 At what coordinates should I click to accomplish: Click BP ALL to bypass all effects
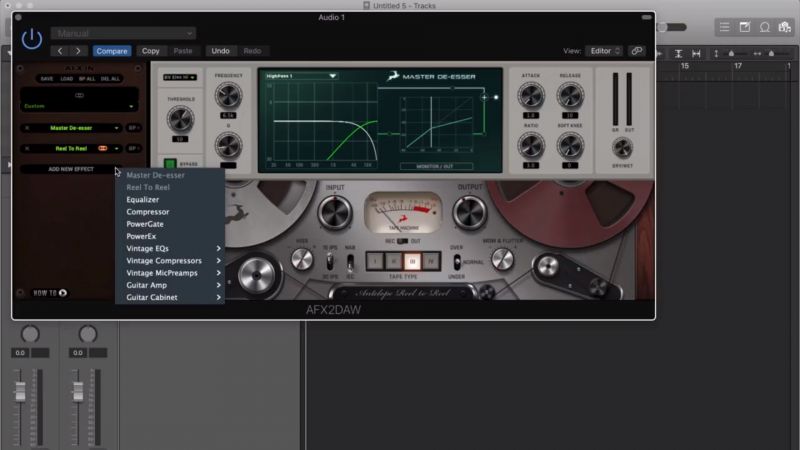(87, 79)
